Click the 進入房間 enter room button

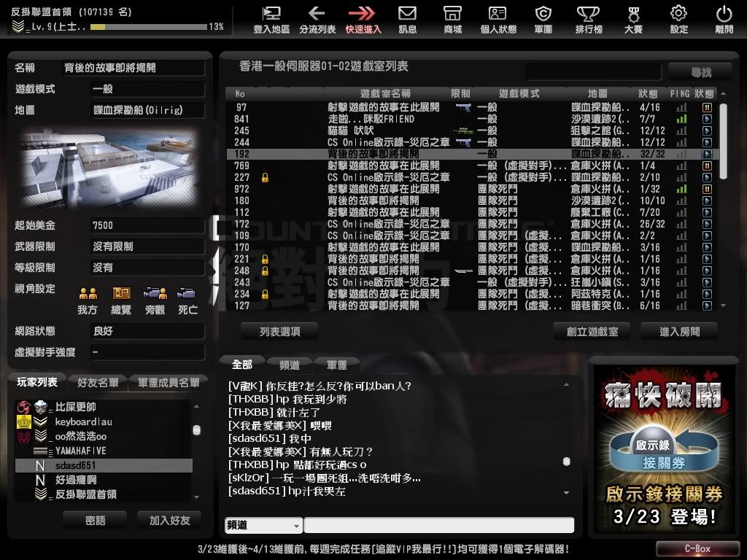tap(678, 331)
